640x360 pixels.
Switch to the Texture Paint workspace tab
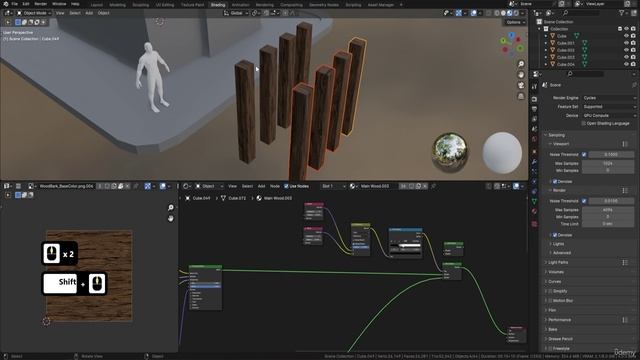pos(192,5)
